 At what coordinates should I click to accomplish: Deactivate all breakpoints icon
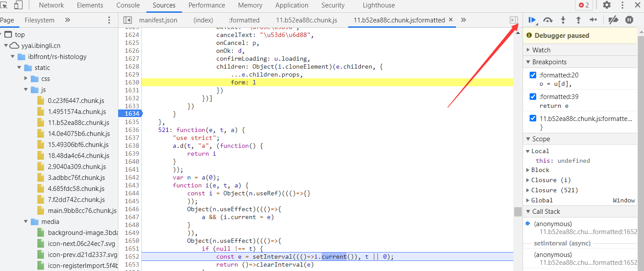613,20
